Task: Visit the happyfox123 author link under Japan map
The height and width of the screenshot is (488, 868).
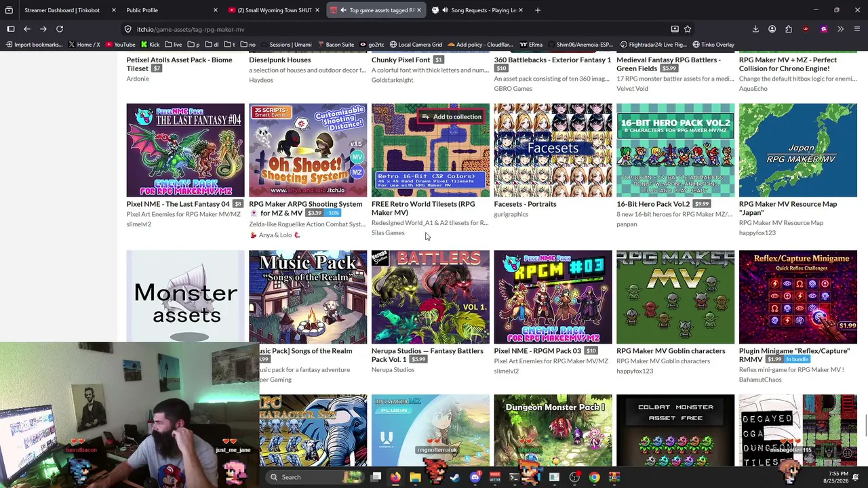Action: 757,233
